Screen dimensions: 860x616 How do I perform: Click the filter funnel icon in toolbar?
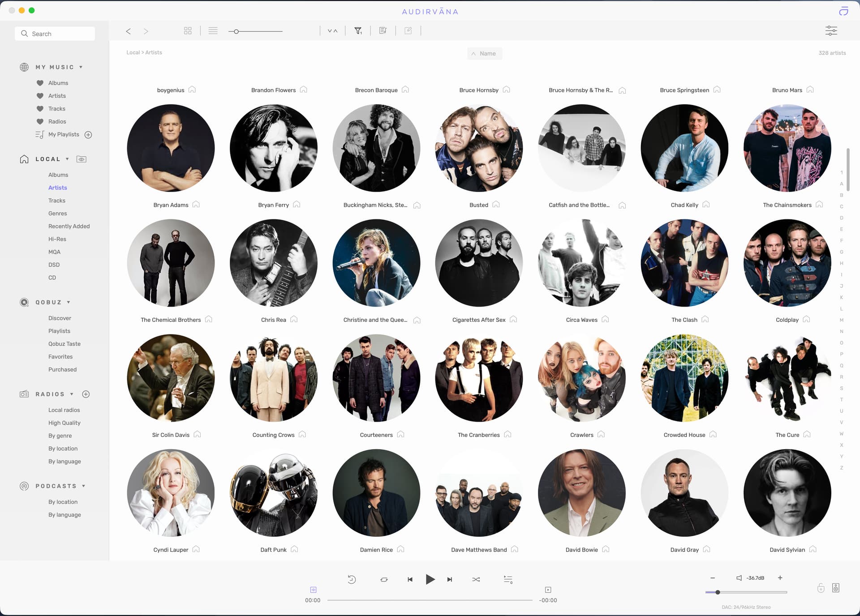(358, 31)
